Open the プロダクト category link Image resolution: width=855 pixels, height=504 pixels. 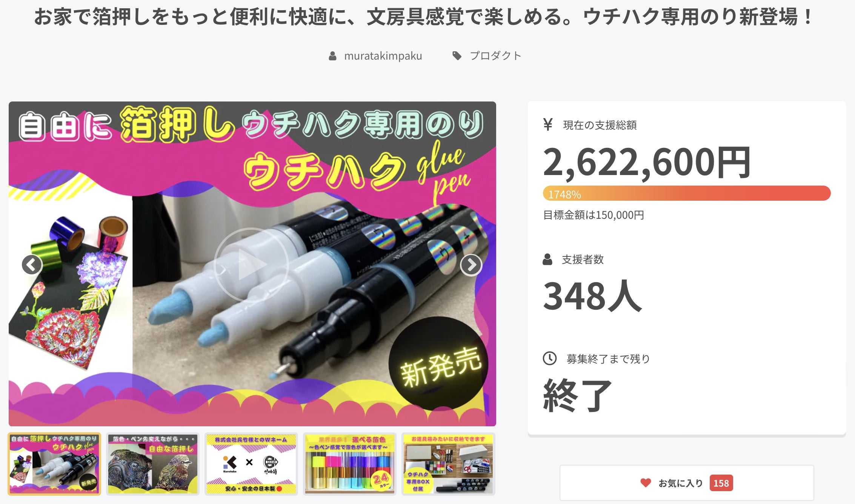pos(495,56)
